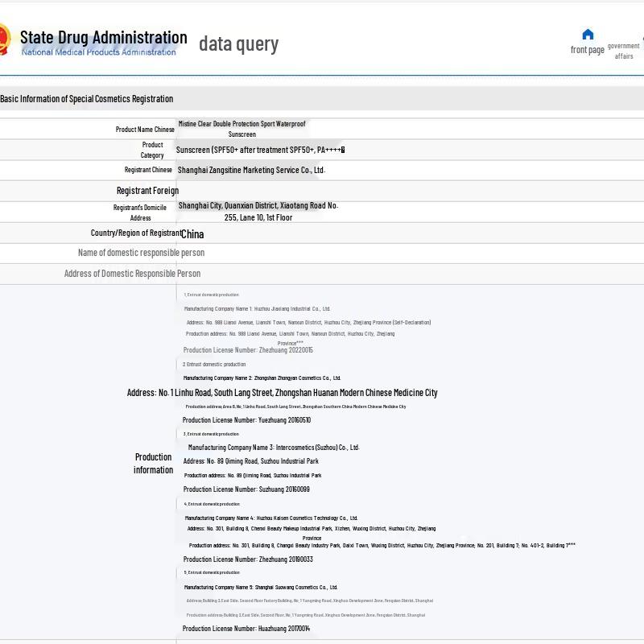Click the national emblem logo
Viewport: 644px width, 644px height.
pyautogui.click(x=4, y=39)
